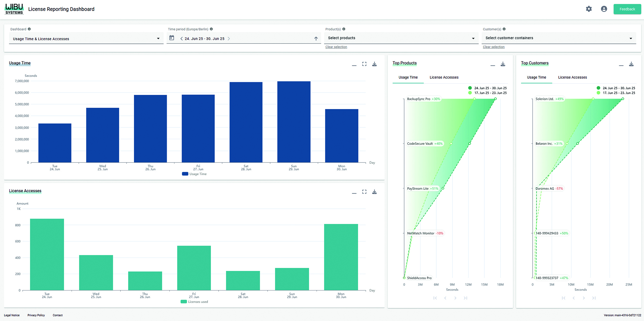
Task: Click the Feedback button
Action: tap(627, 9)
